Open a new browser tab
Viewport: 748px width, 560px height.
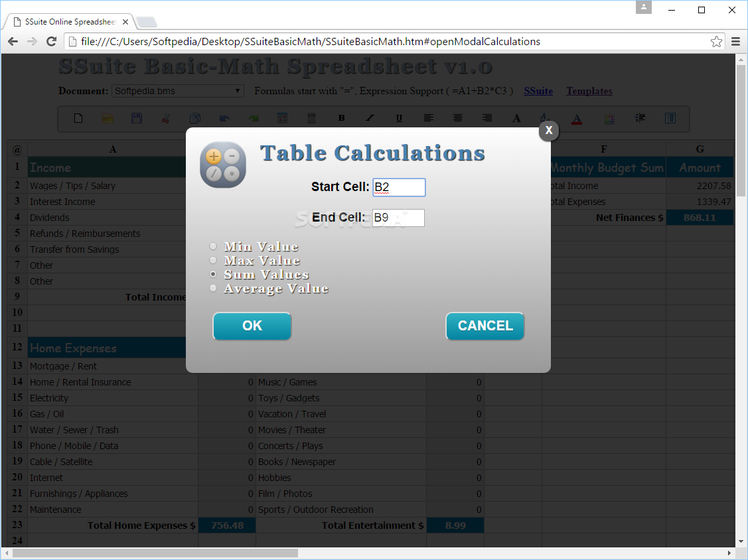[x=147, y=22]
